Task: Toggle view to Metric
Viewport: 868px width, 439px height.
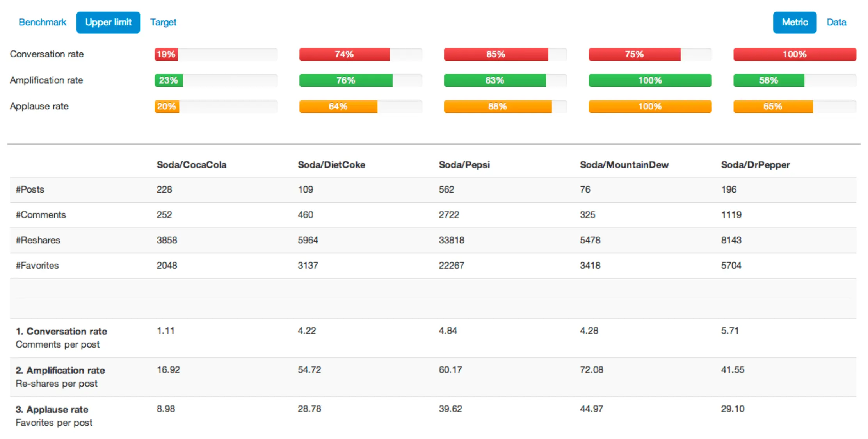Action: point(794,22)
